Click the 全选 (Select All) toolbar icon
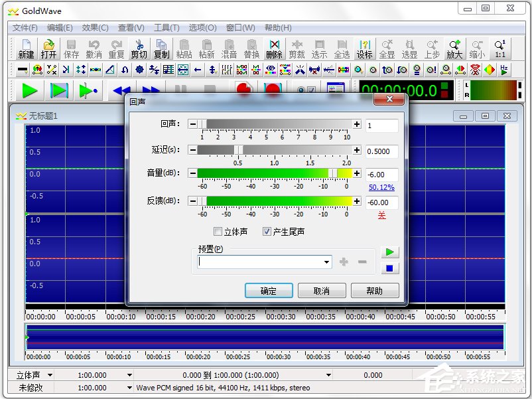 click(x=342, y=49)
